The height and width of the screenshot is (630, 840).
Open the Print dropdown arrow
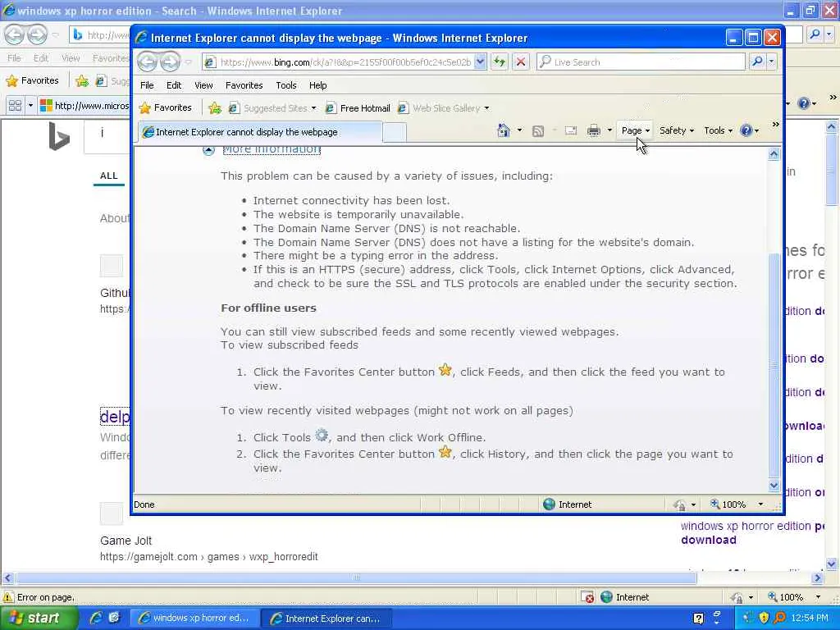pos(609,130)
